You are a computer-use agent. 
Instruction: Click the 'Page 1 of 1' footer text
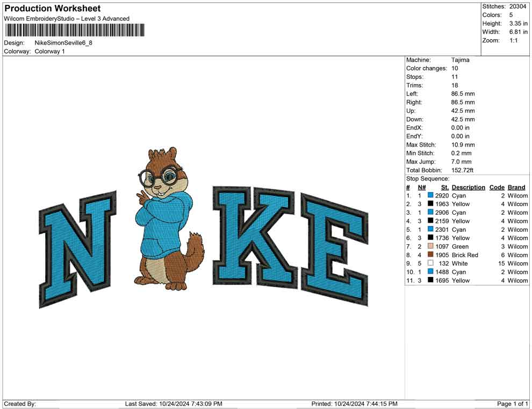(512, 404)
